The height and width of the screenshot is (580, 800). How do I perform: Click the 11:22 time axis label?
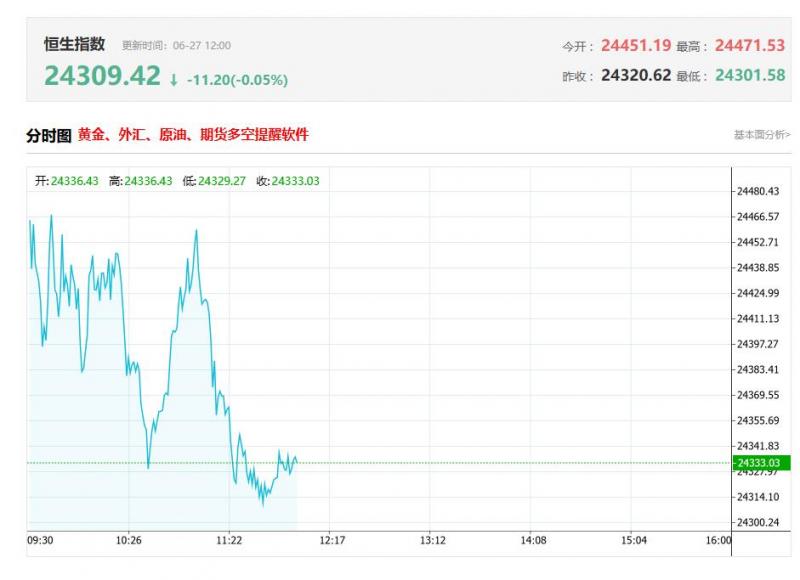pyautogui.click(x=229, y=540)
